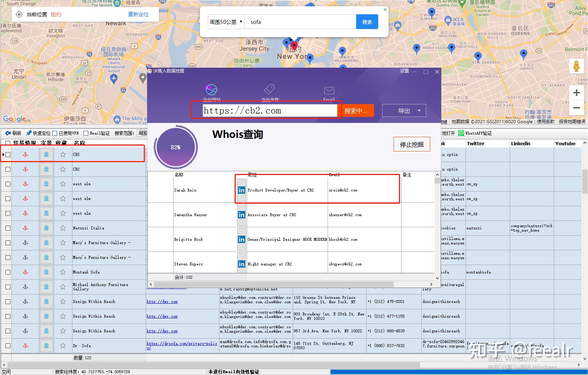This screenshot has height=375, width=588.
Task: Open 设置 in the data mining window
Action: pyautogui.click(x=404, y=71)
